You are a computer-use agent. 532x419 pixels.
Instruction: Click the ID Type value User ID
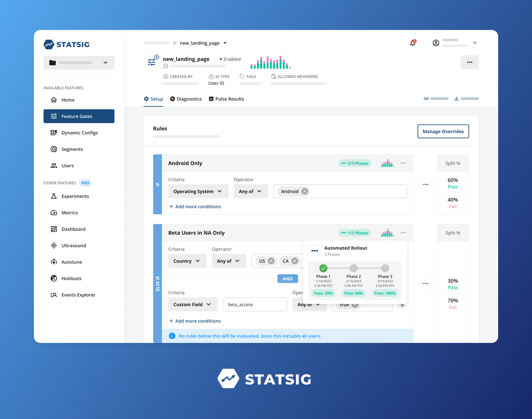point(216,83)
